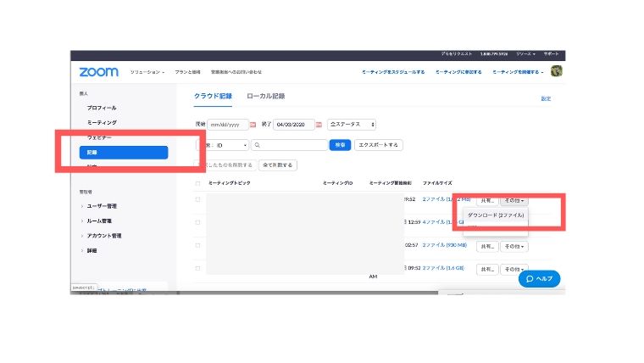Open プランと価格 in the header
The image size is (644, 363).
(x=187, y=72)
